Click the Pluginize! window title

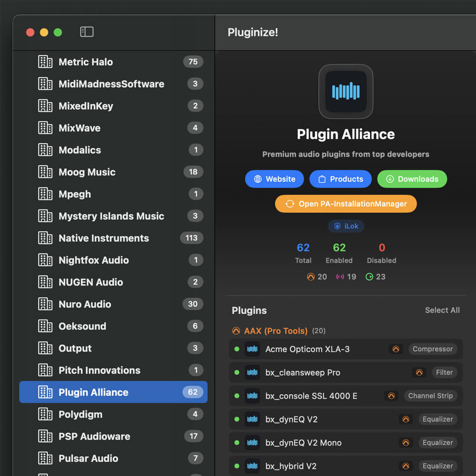click(253, 32)
